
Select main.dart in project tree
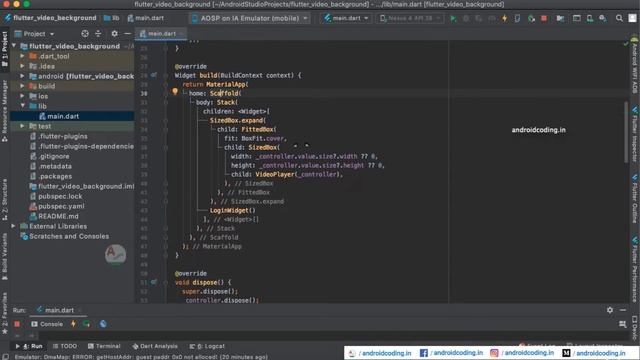pyautogui.click(x=63, y=116)
